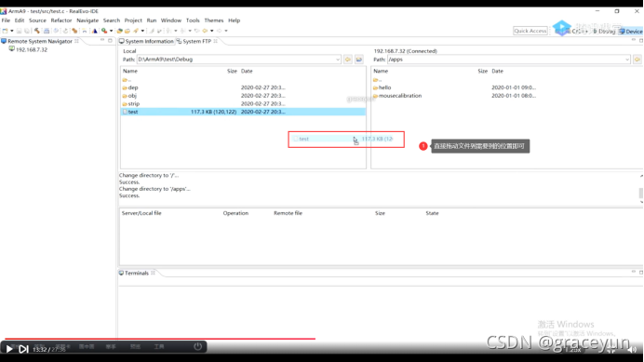This screenshot has width=644, height=362.
Task: Expand the Local Path dropdown arrow
Action: (x=338, y=60)
